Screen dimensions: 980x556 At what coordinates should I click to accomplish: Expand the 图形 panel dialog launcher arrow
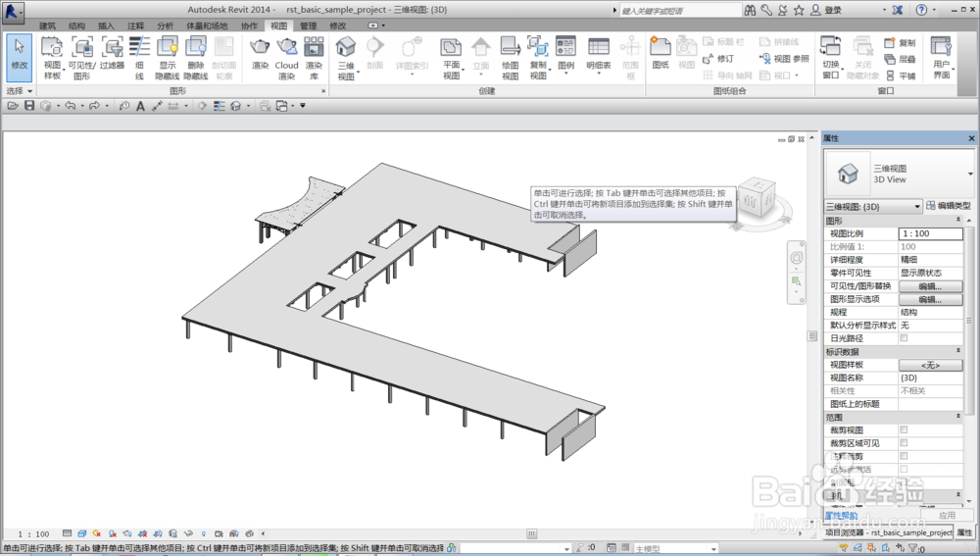[323, 90]
